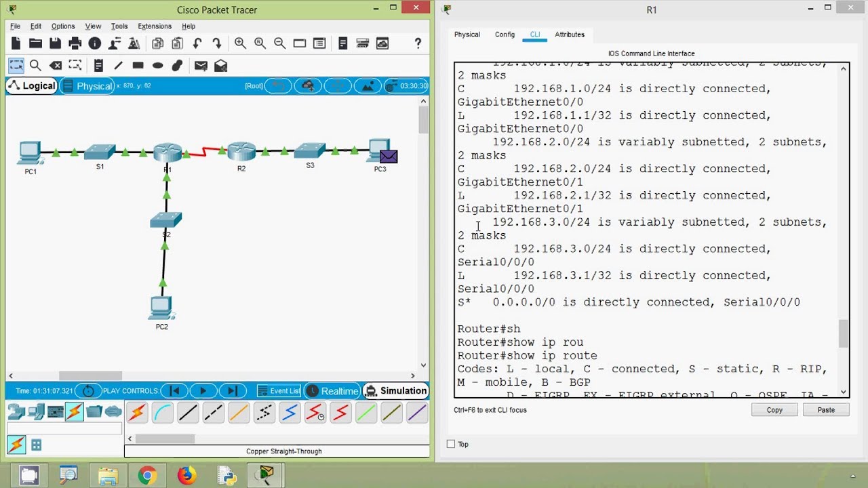
Task: Step forward in the simulation
Action: 232,391
